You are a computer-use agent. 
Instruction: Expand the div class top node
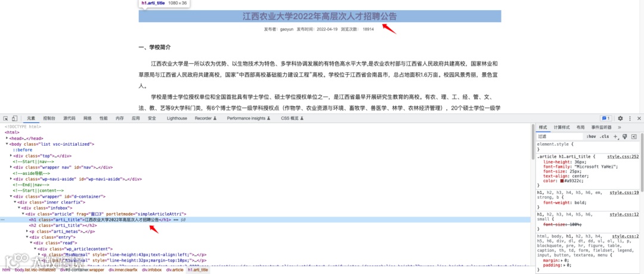[11, 156]
